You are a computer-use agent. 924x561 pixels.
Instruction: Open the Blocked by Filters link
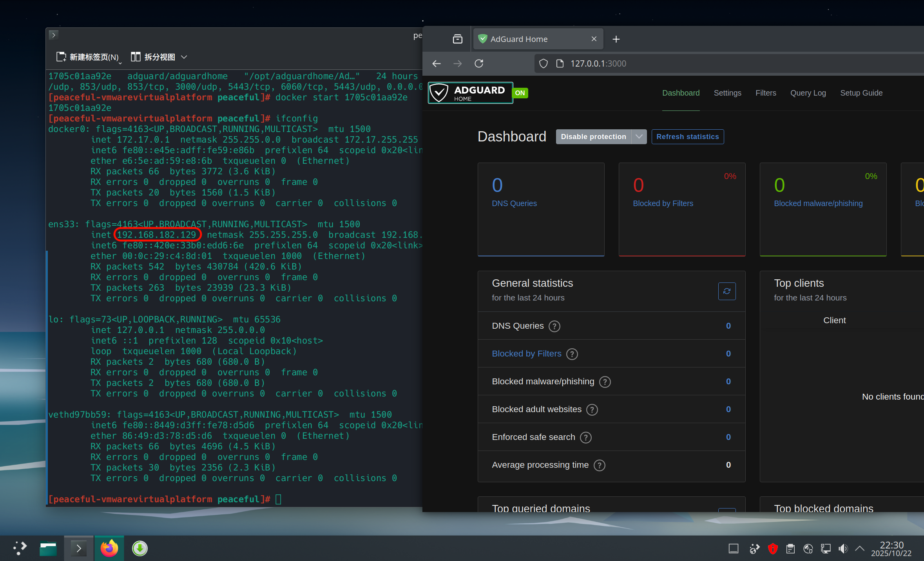526,354
